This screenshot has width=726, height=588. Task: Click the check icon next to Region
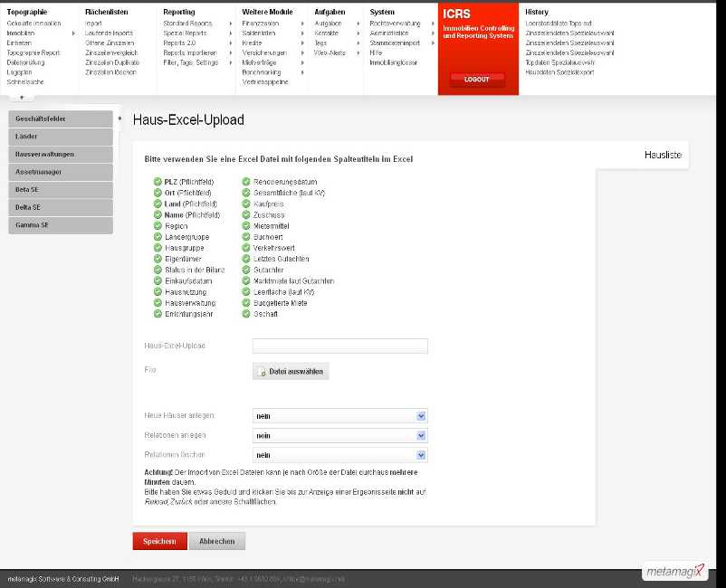(158, 226)
